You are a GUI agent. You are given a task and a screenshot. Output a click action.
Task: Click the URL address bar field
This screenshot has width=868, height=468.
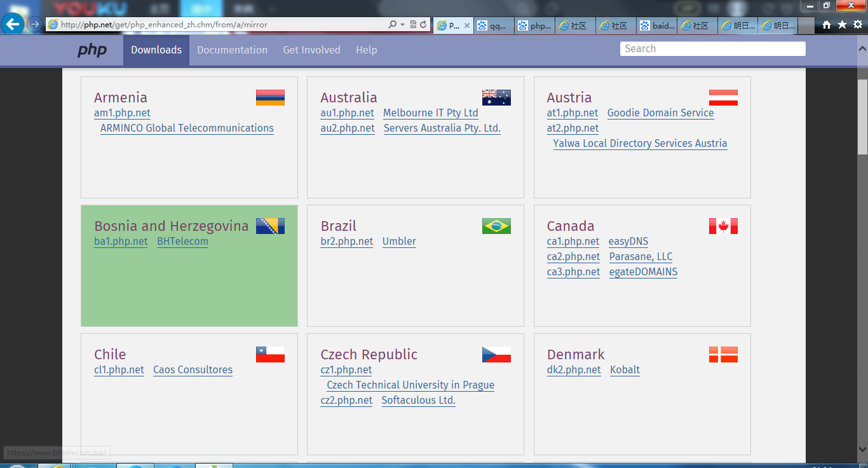coord(216,25)
